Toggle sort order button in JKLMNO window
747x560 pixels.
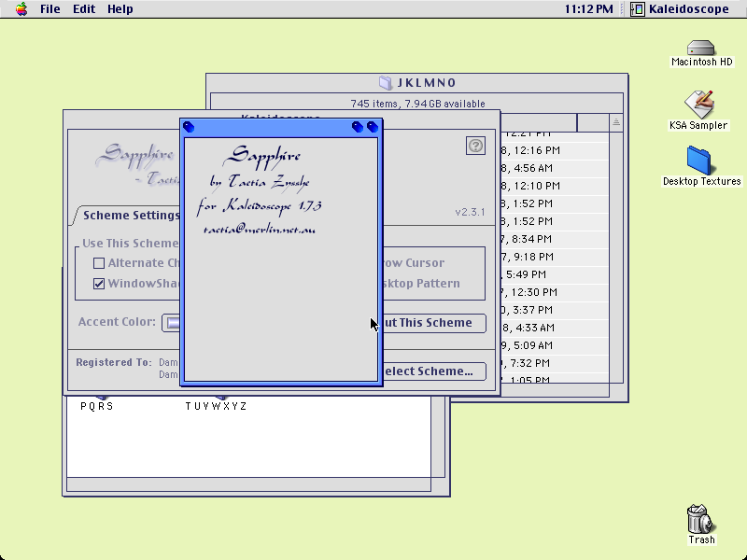(616, 122)
